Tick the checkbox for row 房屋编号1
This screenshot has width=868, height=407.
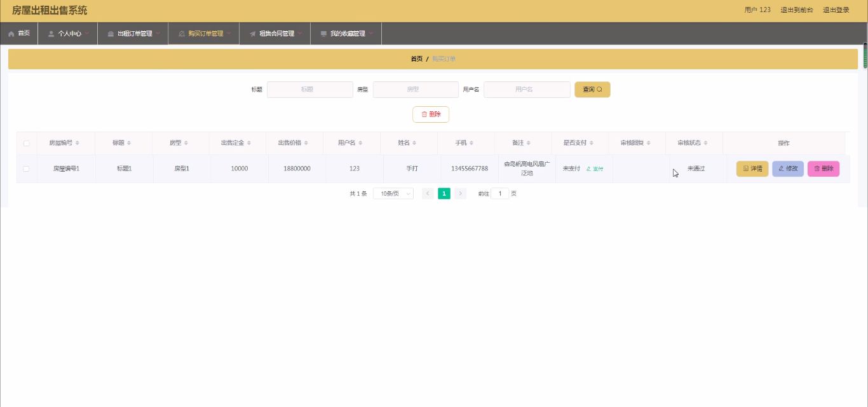[x=26, y=169]
